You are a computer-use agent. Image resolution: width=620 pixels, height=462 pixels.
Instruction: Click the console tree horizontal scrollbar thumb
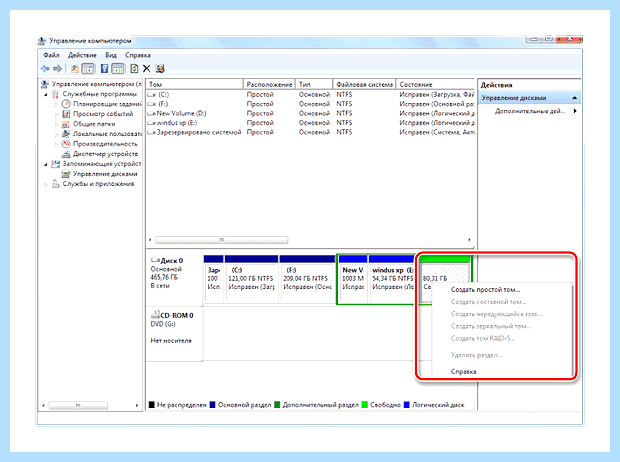point(78,405)
